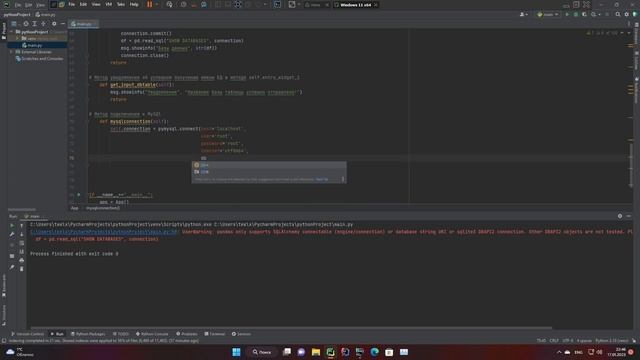
Task: Click the Search Everywhere magnifier
Action: tap(618, 14)
